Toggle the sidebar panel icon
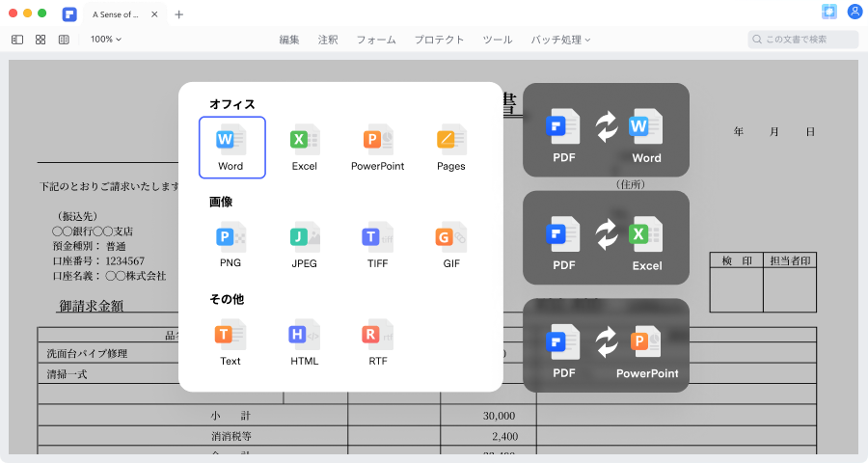The height and width of the screenshot is (463, 868). 17,40
